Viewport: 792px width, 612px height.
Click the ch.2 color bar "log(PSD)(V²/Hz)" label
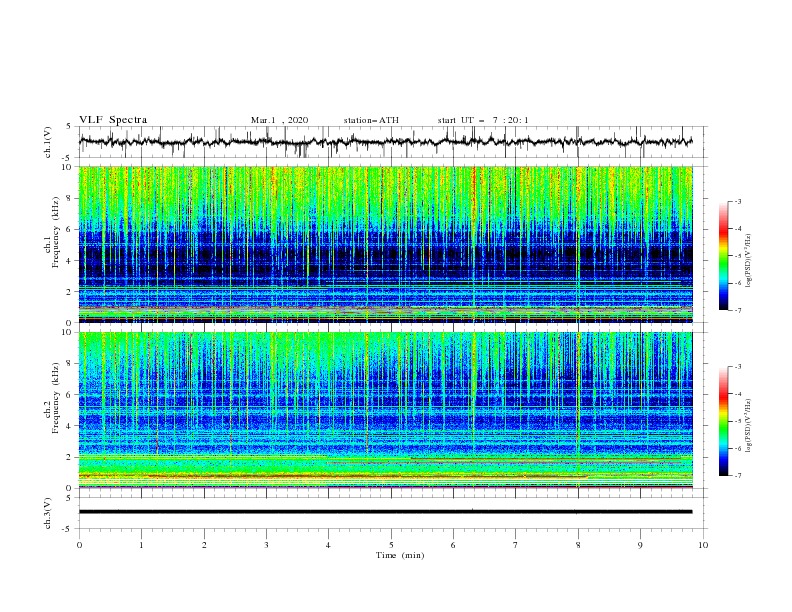tap(748, 425)
